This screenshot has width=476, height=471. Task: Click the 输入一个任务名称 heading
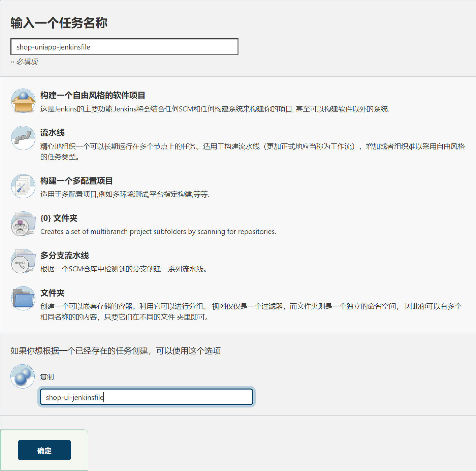pyautogui.click(x=59, y=23)
